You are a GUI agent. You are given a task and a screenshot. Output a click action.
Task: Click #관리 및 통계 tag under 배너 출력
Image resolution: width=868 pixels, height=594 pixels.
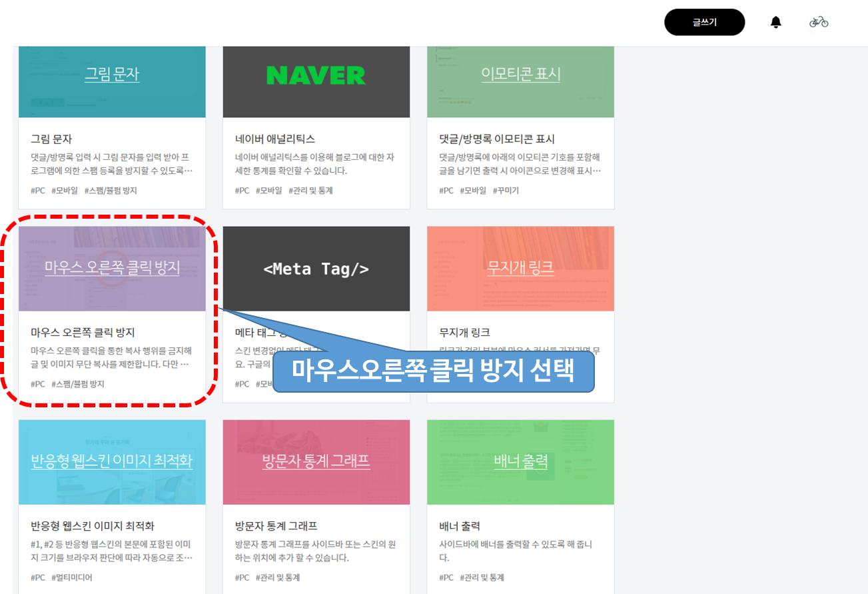(x=482, y=577)
